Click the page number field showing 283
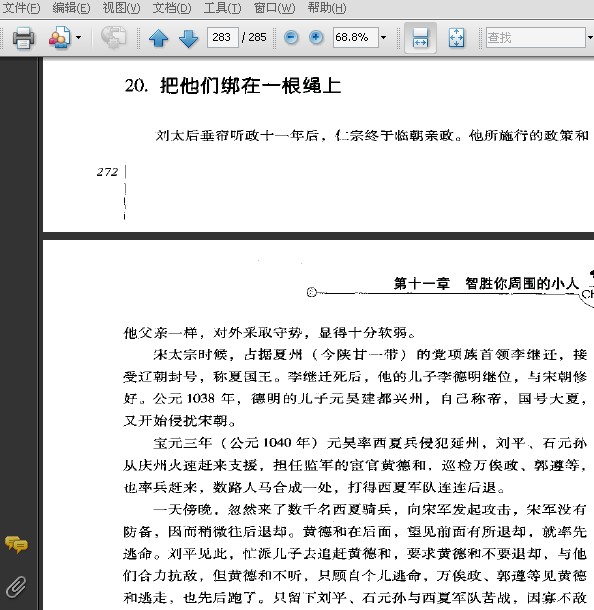Viewport: 594px width, 610px height. pos(223,37)
